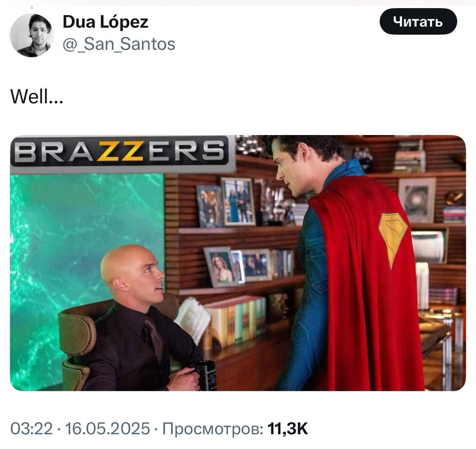Select the tweet text "Well..."
The width and height of the screenshot is (476, 449).
coord(37,97)
